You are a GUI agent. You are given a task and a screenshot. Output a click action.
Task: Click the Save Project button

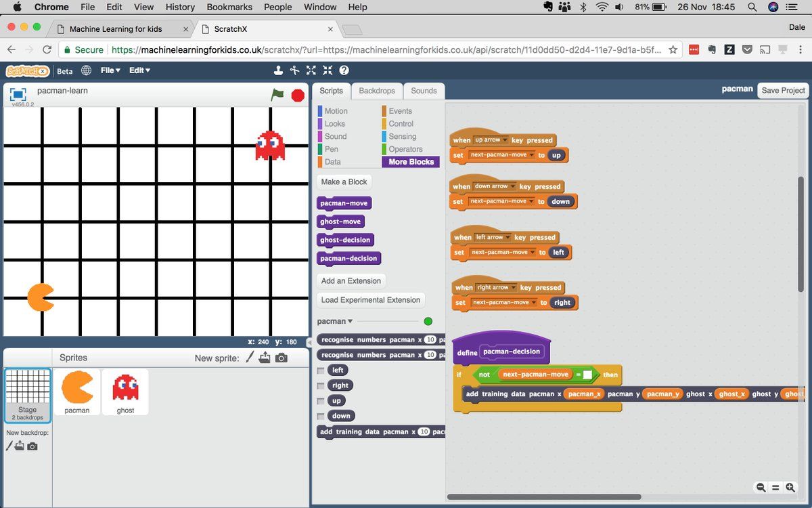783,91
